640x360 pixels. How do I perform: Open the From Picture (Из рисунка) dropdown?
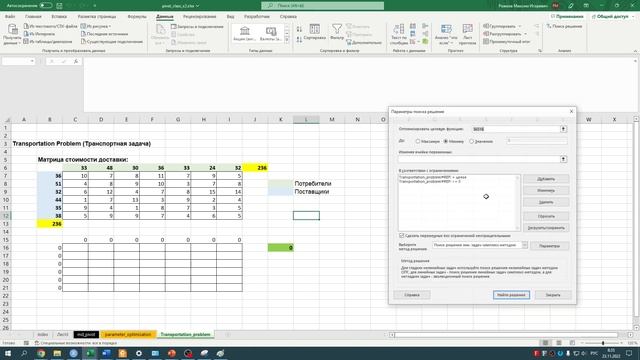(96, 26)
